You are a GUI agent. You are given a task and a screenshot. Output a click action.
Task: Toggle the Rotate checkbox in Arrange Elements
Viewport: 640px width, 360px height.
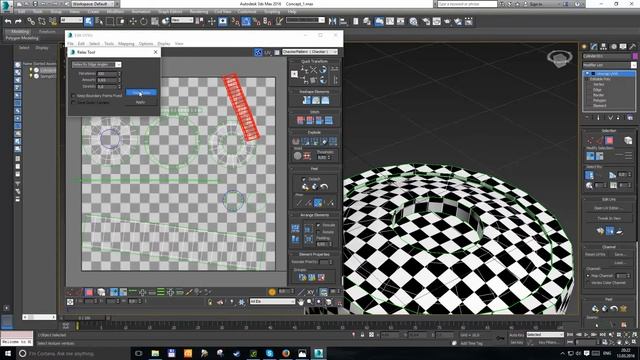tap(319, 231)
